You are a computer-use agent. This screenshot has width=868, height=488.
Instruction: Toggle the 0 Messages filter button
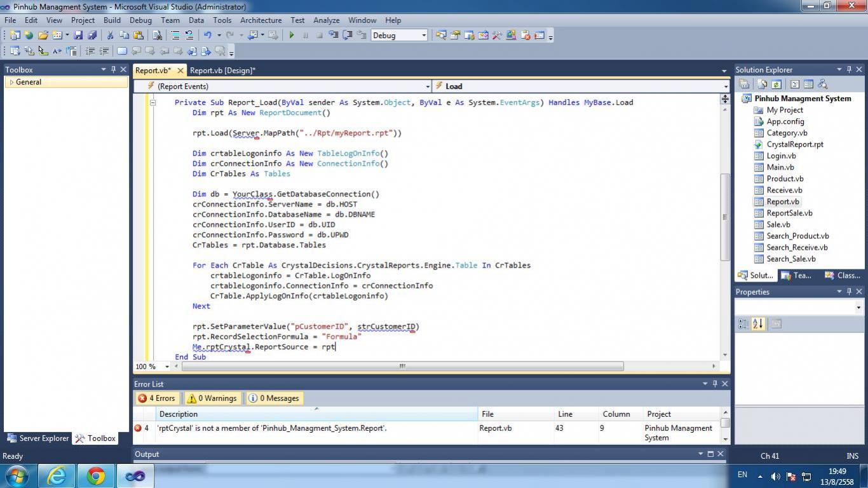pos(274,398)
